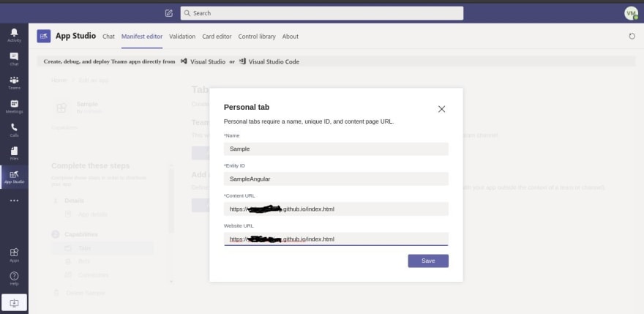The width and height of the screenshot is (644, 314).
Task: Click into the Search box
Action: [x=321, y=13]
